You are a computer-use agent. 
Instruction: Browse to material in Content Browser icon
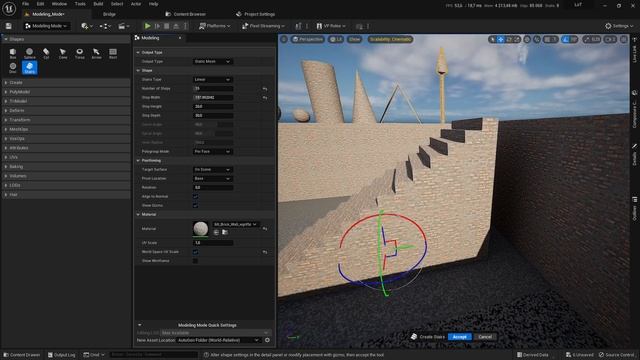pos(224,232)
